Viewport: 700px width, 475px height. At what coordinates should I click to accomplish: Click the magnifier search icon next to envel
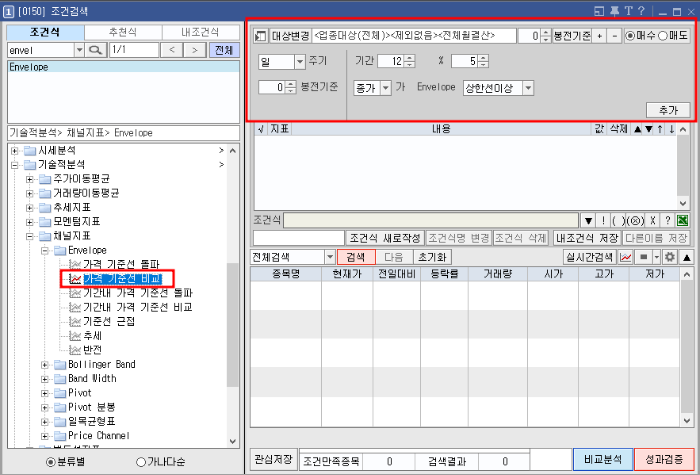pos(96,50)
